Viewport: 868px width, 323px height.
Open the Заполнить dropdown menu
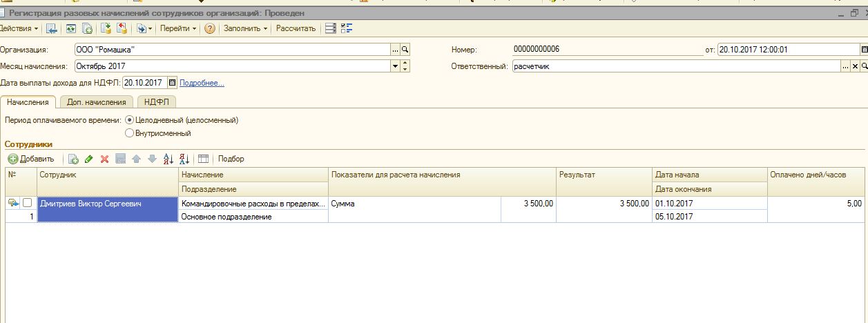click(246, 28)
